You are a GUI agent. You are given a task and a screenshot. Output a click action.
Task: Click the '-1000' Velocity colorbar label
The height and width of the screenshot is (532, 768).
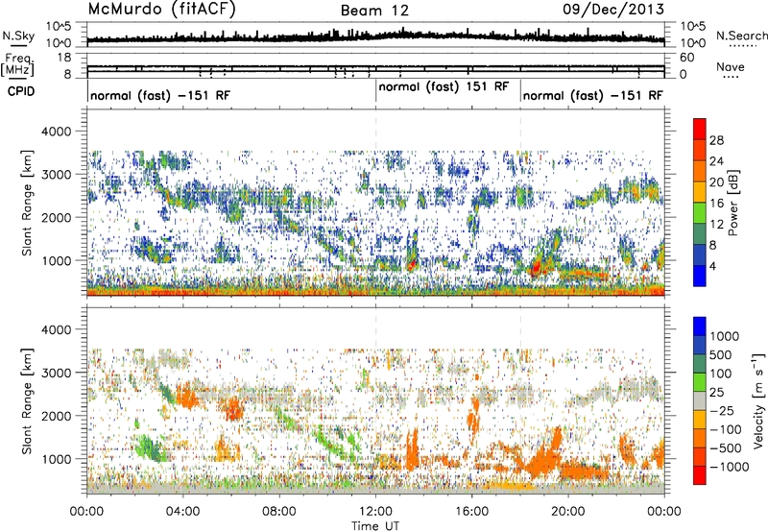tap(730, 467)
